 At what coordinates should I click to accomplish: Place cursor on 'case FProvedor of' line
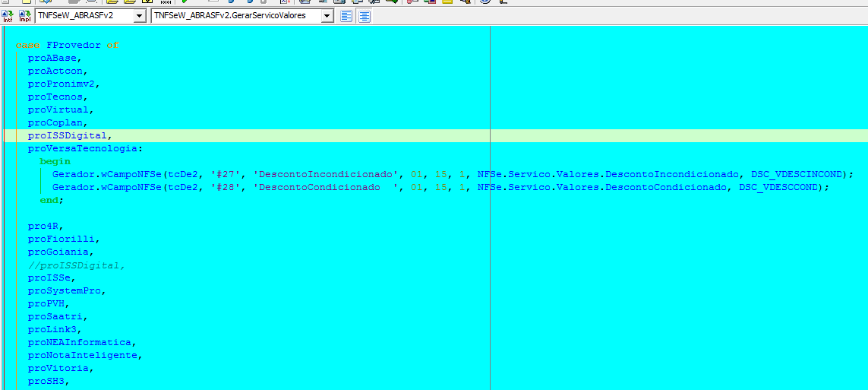[68, 46]
